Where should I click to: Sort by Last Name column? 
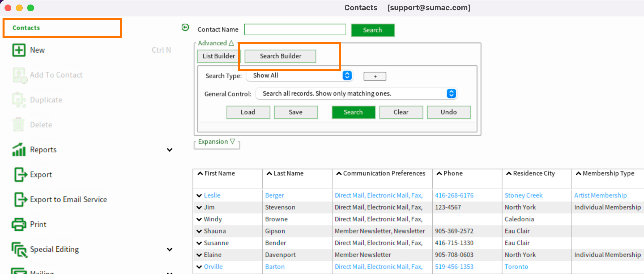tap(285, 173)
